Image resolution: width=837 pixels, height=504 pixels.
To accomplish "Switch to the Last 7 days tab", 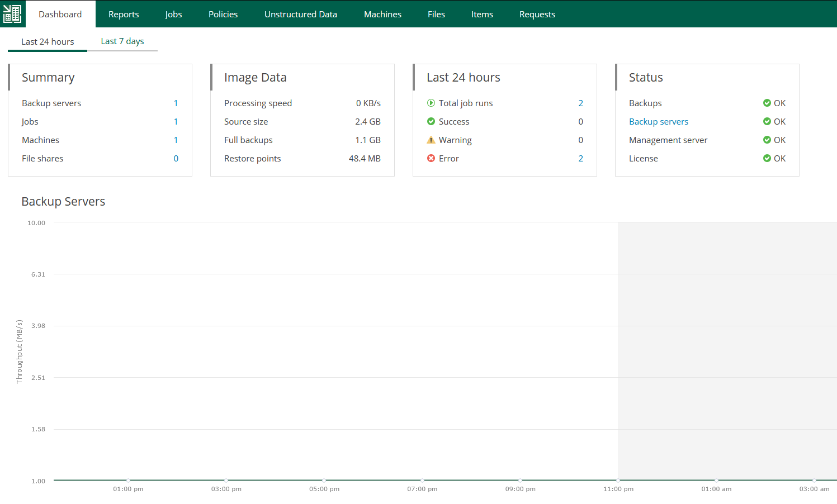I will coord(122,41).
